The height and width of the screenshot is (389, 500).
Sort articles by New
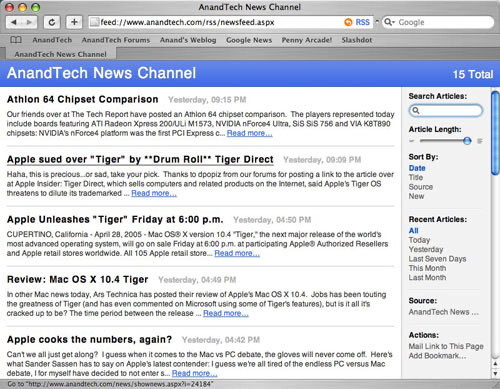tap(416, 196)
